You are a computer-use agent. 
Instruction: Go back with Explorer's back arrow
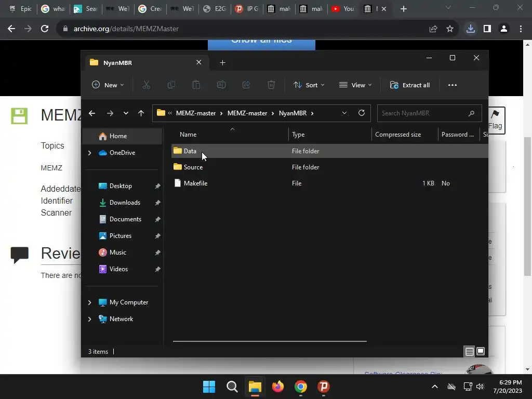(92, 113)
